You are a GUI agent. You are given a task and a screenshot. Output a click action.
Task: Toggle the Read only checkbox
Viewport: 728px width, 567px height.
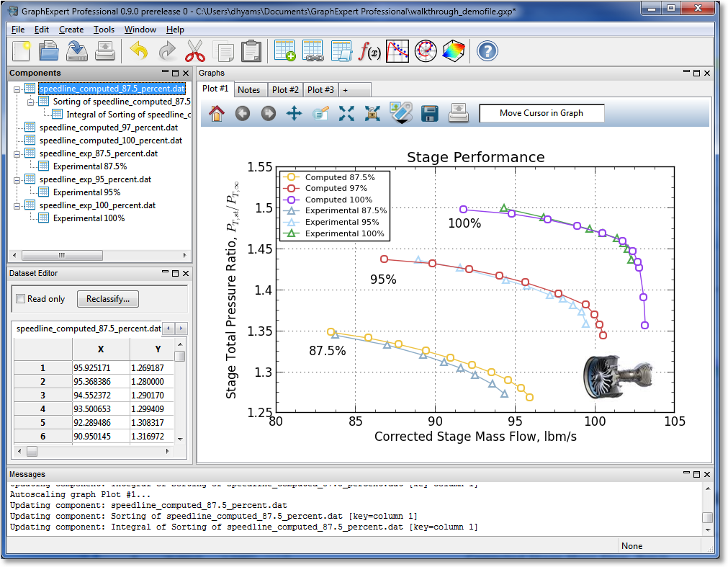pos(20,299)
